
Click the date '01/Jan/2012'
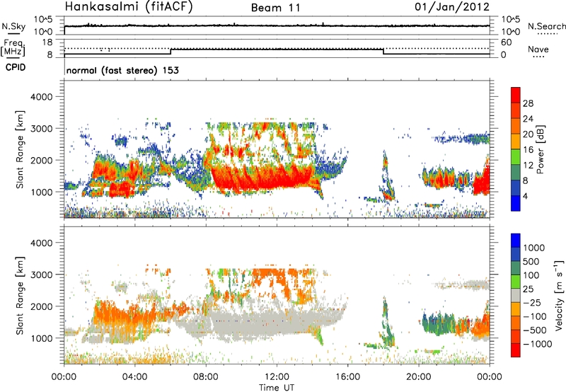click(452, 7)
